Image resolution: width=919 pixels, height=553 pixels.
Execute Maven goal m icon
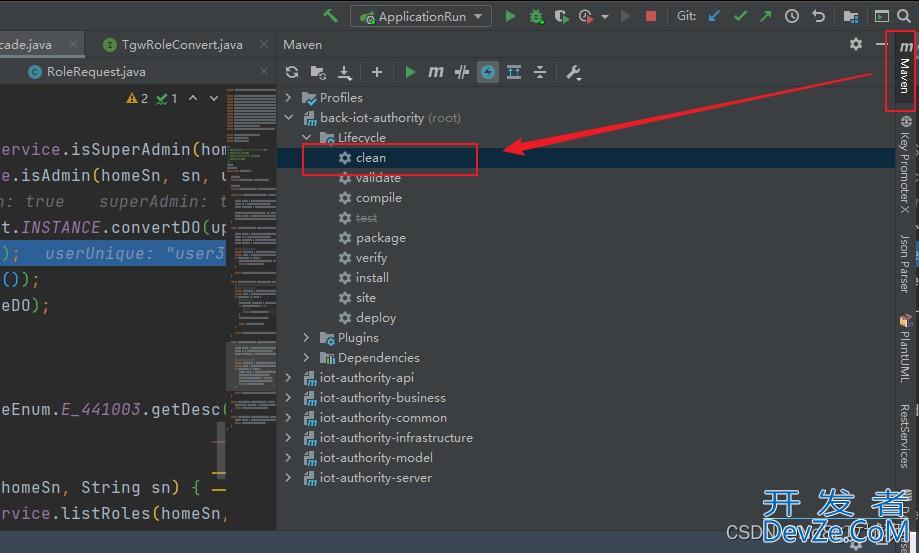click(435, 72)
